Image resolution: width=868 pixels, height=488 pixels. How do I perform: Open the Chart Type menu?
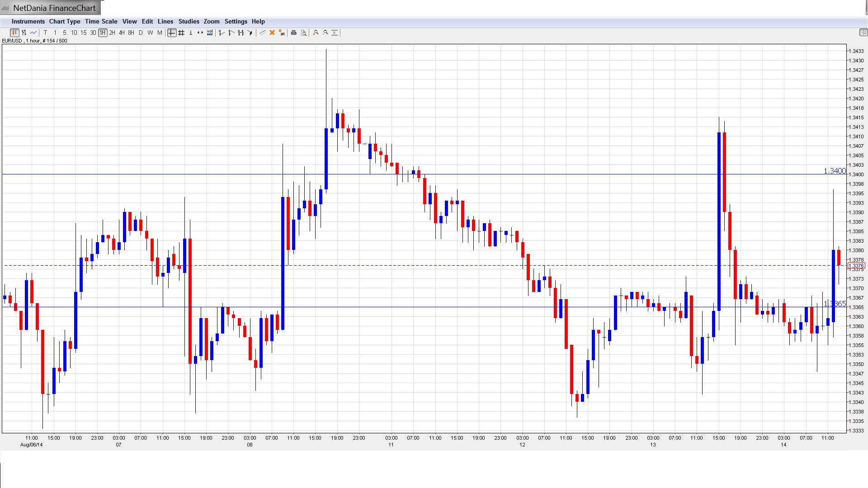pos(65,21)
